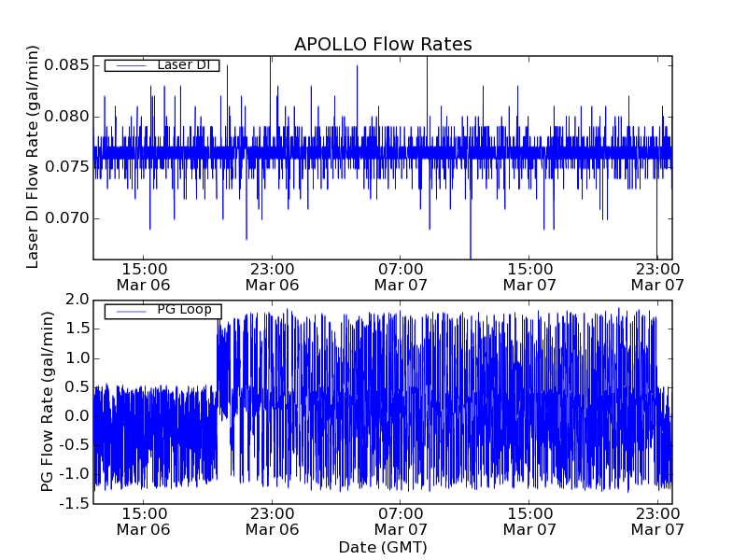Click bottom plot's 15:00 Mar 06 label
Image resolution: width=747 pixels, height=560 pixels.
(144, 522)
